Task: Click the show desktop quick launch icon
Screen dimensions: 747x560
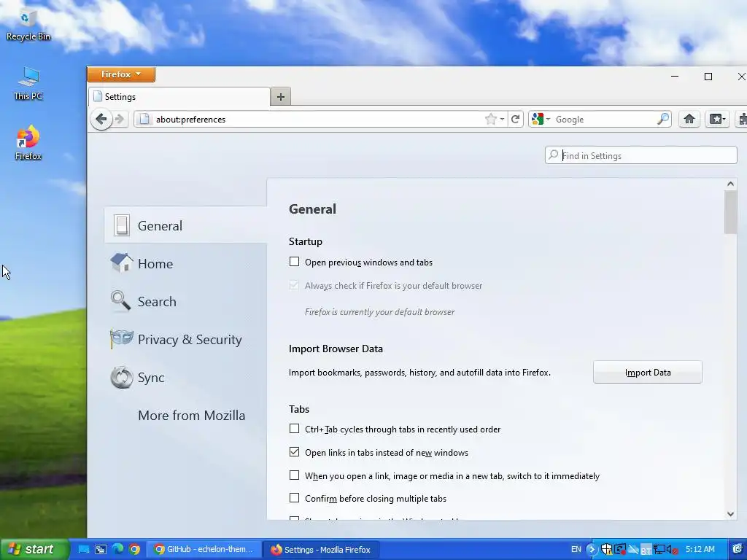Action: pos(83,550)
